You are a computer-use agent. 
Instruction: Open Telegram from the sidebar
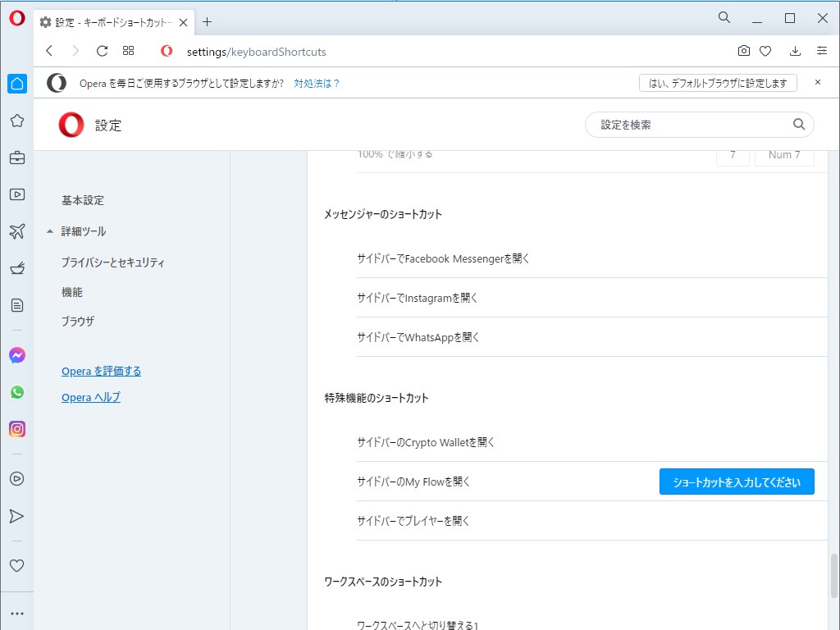pyautogui.click(x=17, y=515)
